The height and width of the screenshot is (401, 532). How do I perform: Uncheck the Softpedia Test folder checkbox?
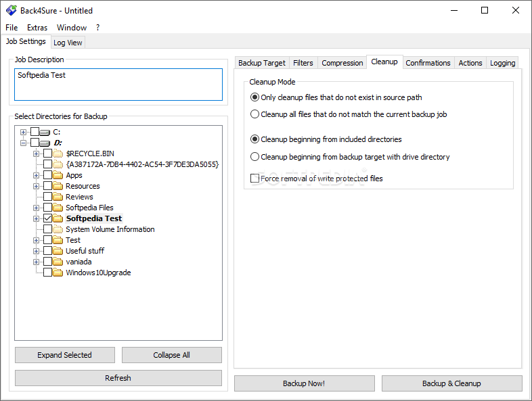[x=48, y=218]
